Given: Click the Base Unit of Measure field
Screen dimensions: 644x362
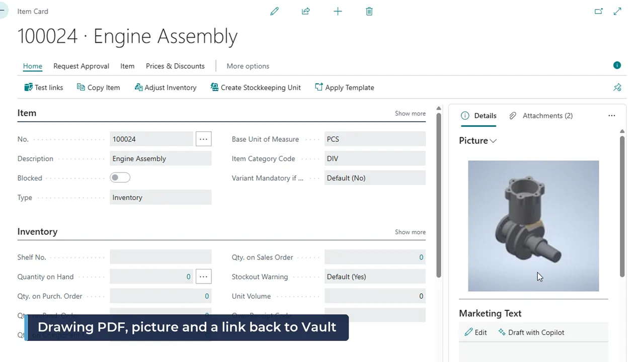Looking at the screenshot, I should point(375,139).
